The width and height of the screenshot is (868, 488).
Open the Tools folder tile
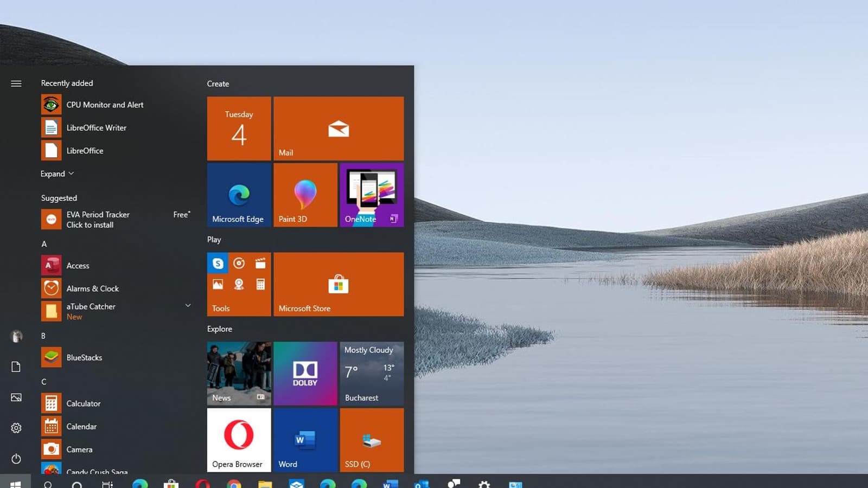239,284
